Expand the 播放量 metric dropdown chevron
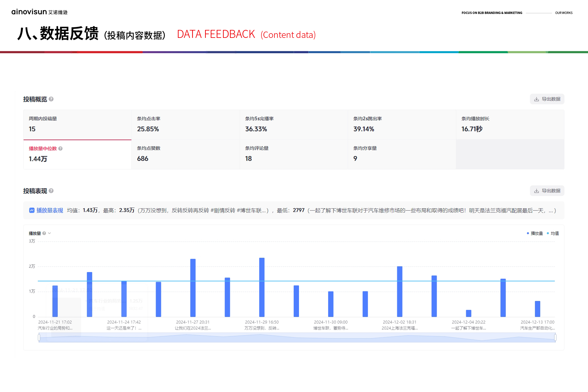 tap(49, 233)
